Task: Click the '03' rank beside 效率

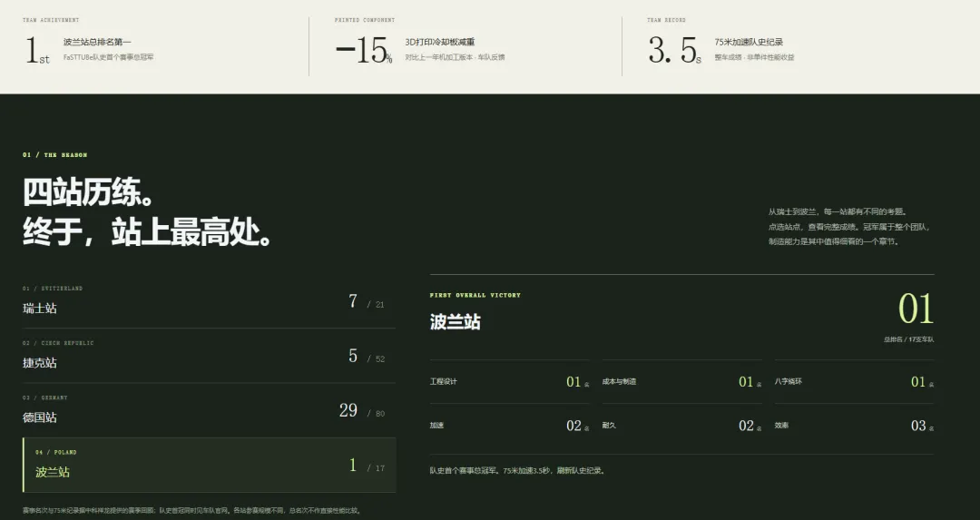Action: (x=918, y=426)
